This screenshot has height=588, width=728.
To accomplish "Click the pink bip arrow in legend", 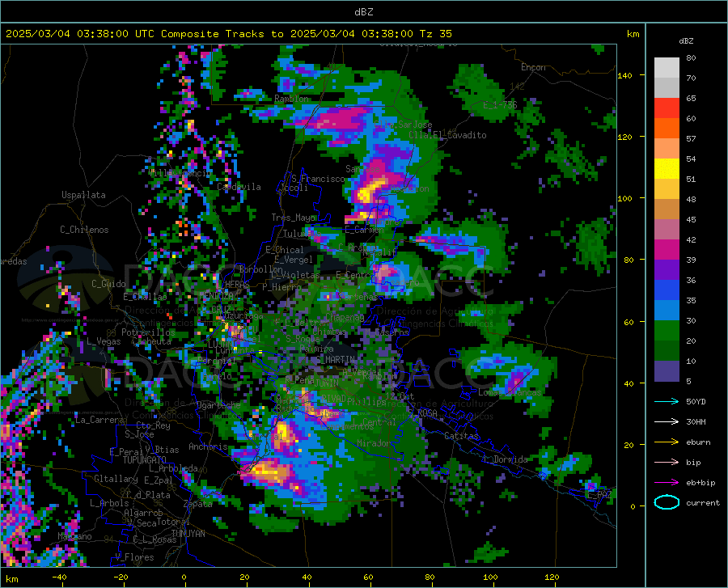I will (667, 463).
